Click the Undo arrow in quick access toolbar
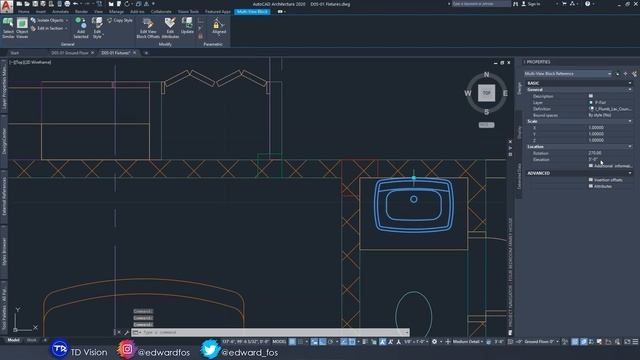Image resolution: width=640 pixels, height=360 pixels. click(x=76, y=4)
